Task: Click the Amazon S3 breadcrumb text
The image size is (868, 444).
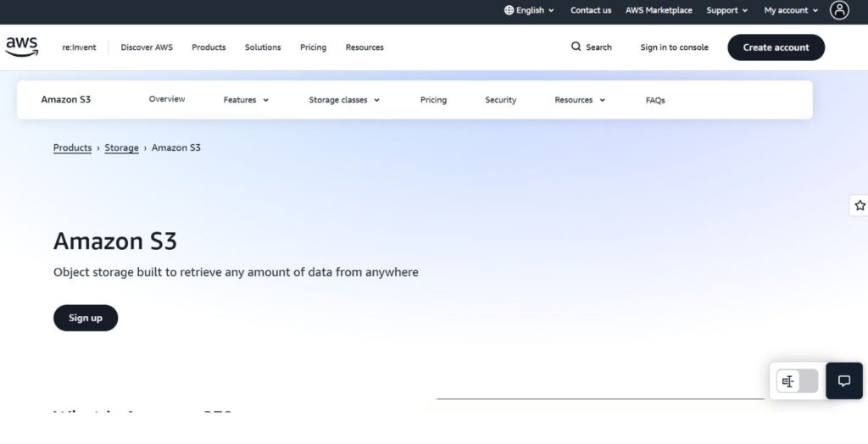Action: 176,147
